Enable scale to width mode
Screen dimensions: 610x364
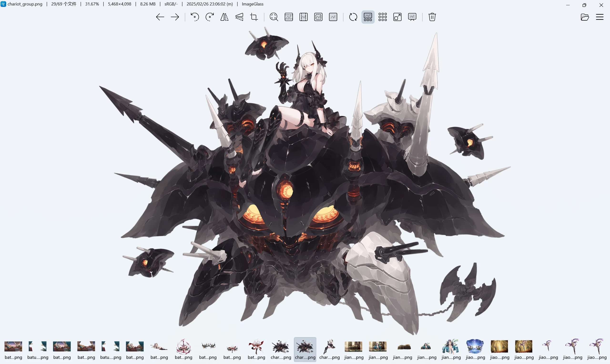pyautogui.click(x=289, y=17)
